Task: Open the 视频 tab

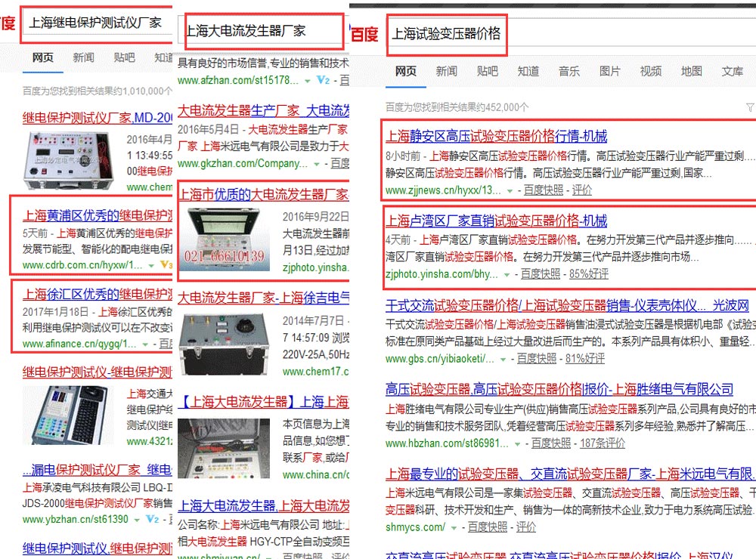Action: pos(651,71)
